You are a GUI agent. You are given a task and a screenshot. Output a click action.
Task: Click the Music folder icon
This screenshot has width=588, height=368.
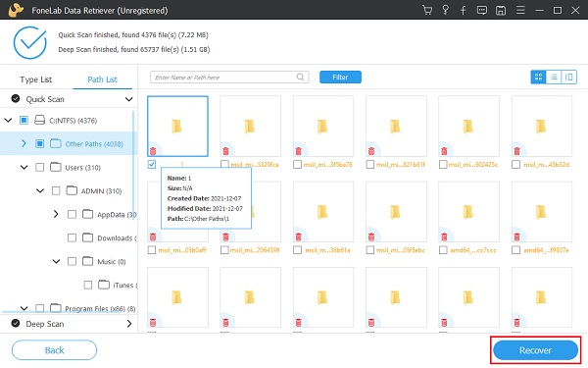pos(88,261)
